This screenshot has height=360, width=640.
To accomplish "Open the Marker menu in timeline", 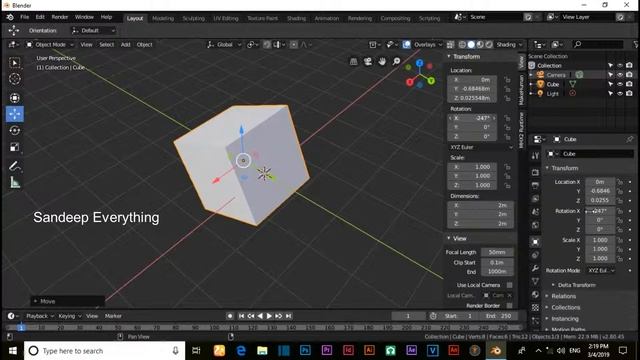I will [113, 316].
